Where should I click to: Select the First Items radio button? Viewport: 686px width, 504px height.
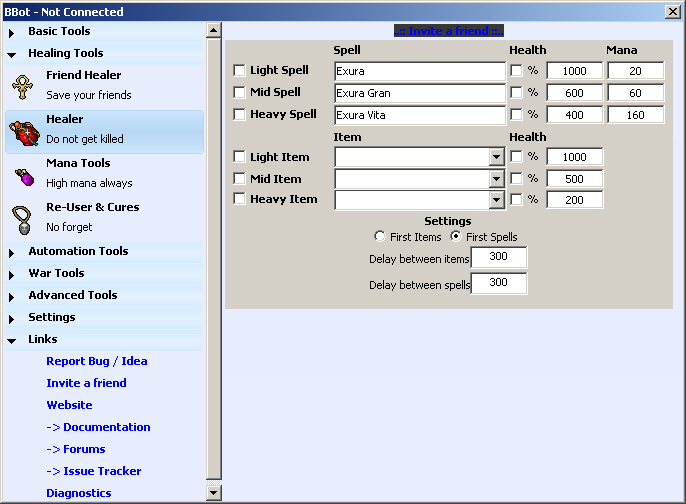pyautogui.click(x=379, y=237)
